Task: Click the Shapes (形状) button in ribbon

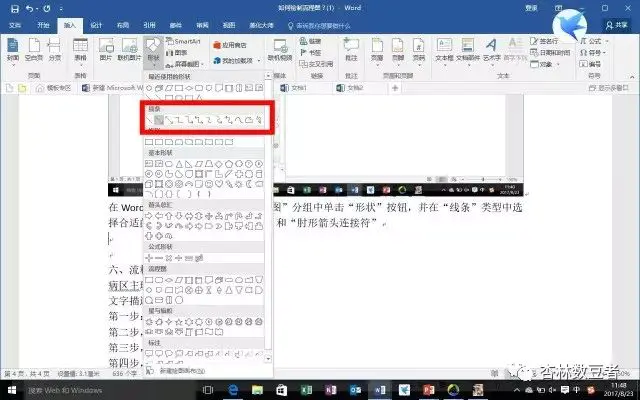Action: point(151,58)
